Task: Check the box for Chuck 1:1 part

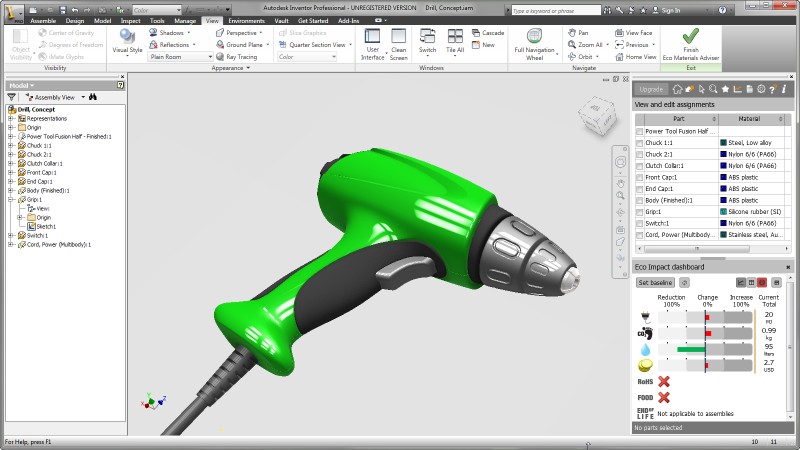Action: pyautogui.click(x=639, y=144)
